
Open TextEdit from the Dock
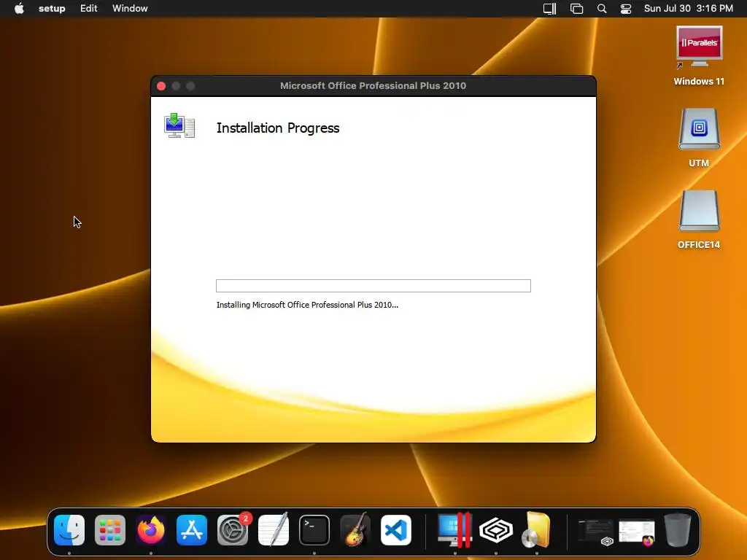[x=274, y=530]
